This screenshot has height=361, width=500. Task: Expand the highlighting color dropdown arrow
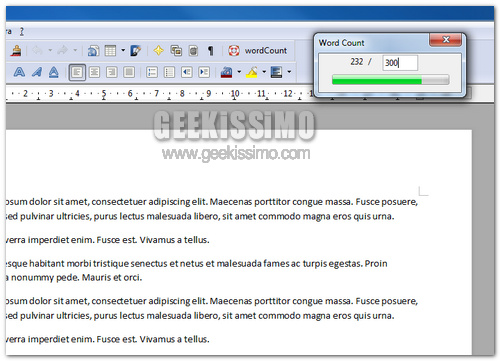click(x=264, y=72)
